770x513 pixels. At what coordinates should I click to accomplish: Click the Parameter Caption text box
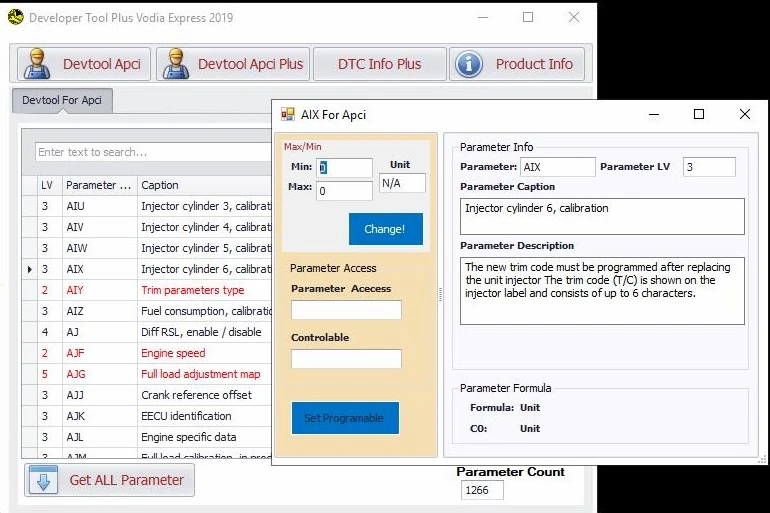point(602,216)
